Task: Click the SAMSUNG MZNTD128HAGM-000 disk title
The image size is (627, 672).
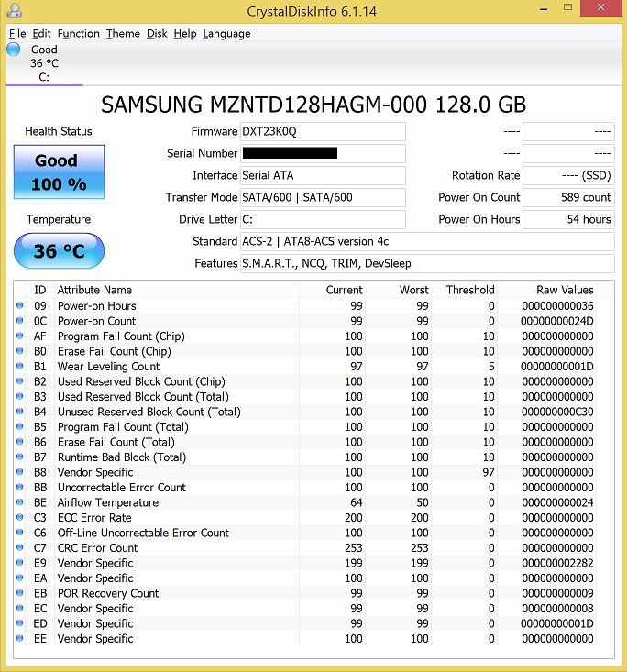Action: pos(313,105)
